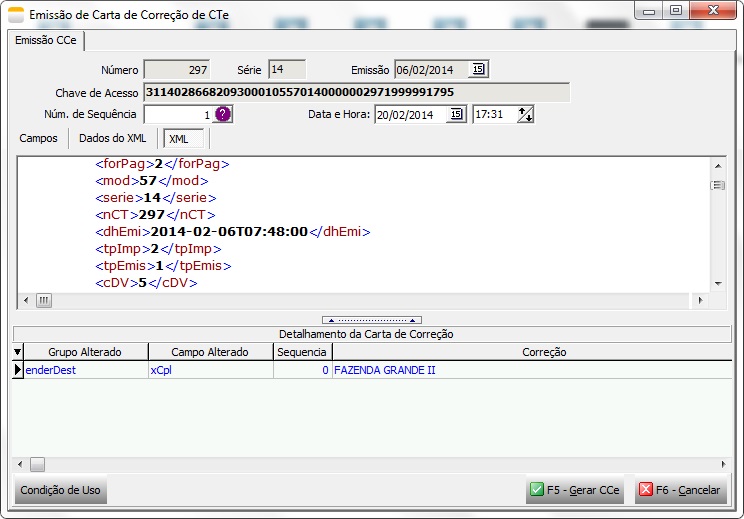Click the Sequencia column header
744x519 pixels.
302,352
